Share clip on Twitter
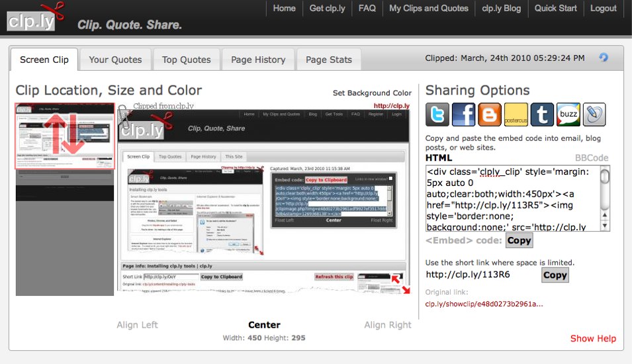This screenshot has height=364, width=632. (437, 114)
